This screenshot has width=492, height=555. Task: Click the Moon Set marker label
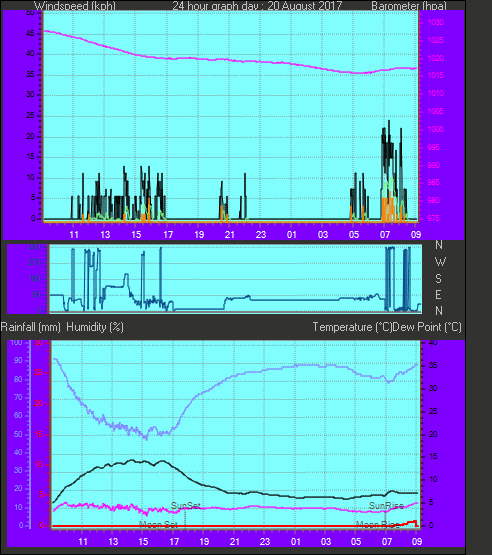click(158, 524)
